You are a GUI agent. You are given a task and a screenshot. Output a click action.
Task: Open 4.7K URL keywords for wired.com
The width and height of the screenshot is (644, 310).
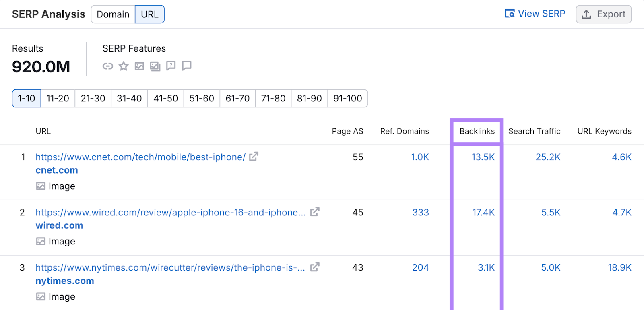click(x=622, y=212)
